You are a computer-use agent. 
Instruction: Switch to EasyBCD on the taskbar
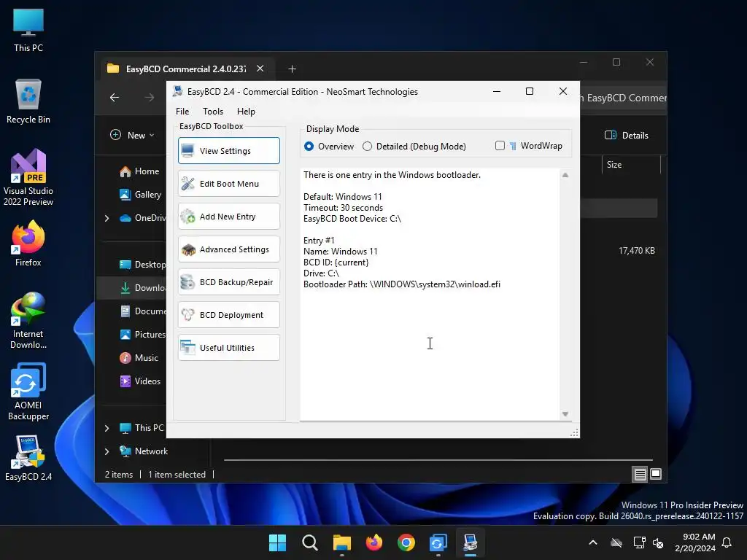471,542
